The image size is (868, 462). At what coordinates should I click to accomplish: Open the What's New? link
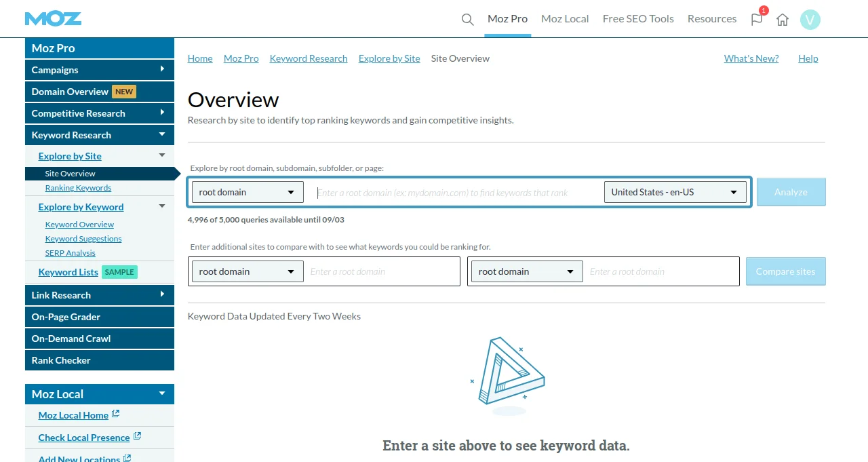coord(751,58)
